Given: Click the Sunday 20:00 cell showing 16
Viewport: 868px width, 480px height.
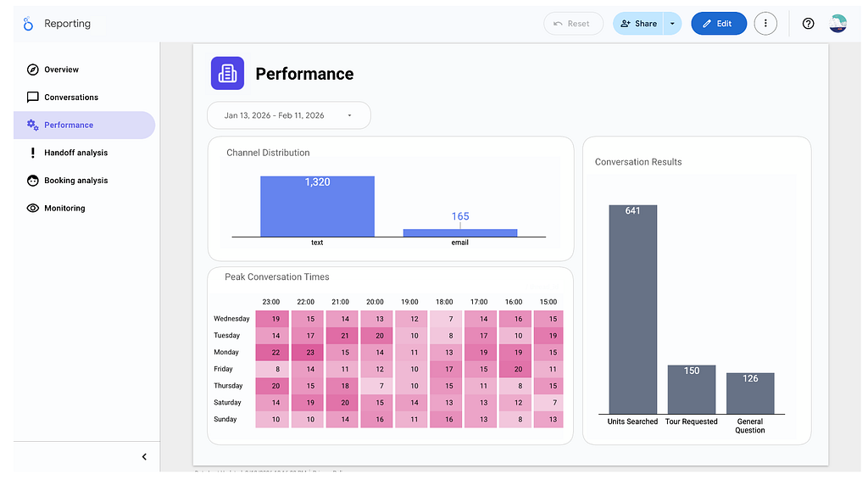Looking at the screenshot, I should coord(376,419).
